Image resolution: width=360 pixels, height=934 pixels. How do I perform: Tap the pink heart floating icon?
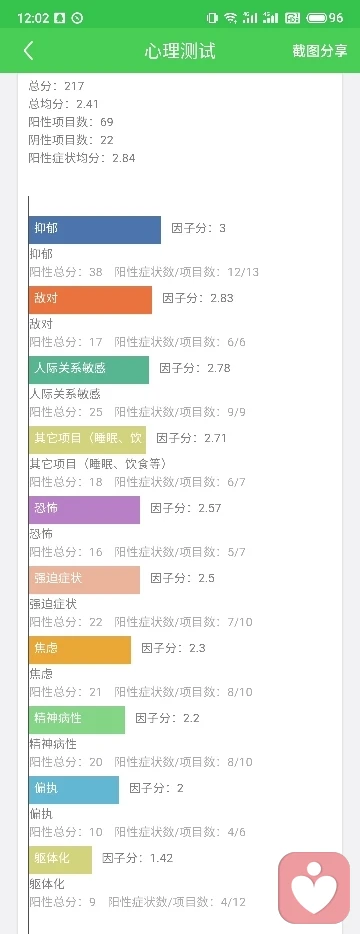314,887
